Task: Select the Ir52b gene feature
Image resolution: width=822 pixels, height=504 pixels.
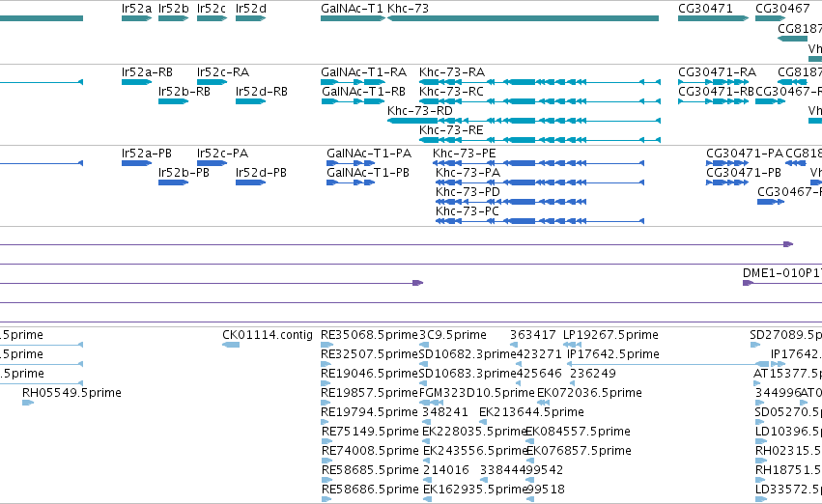Action: click(x=173, y=18)
